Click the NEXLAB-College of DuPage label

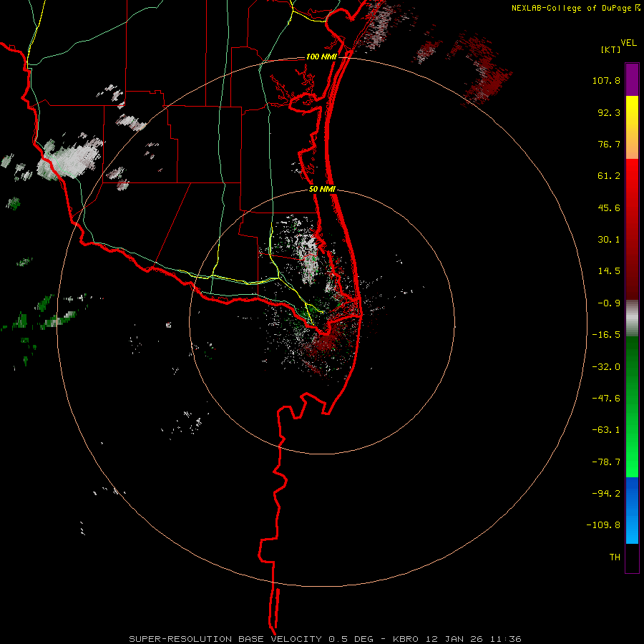[572, 8]
